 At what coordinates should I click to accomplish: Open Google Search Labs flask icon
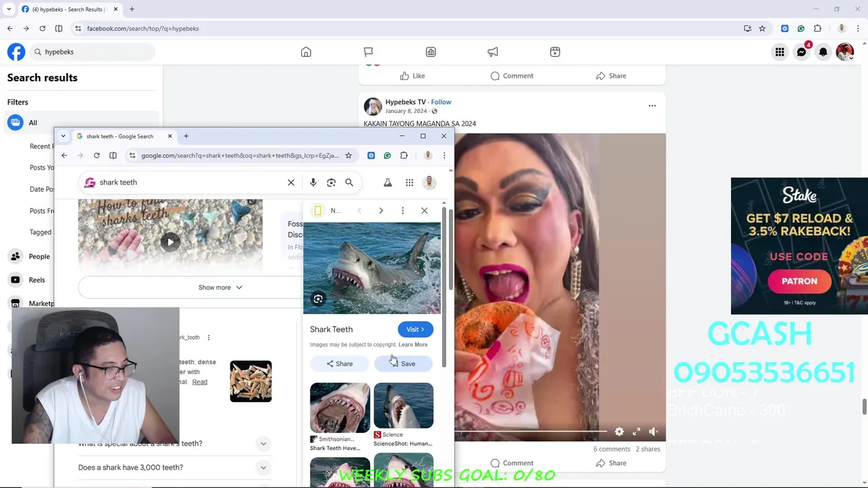(388, 182)
